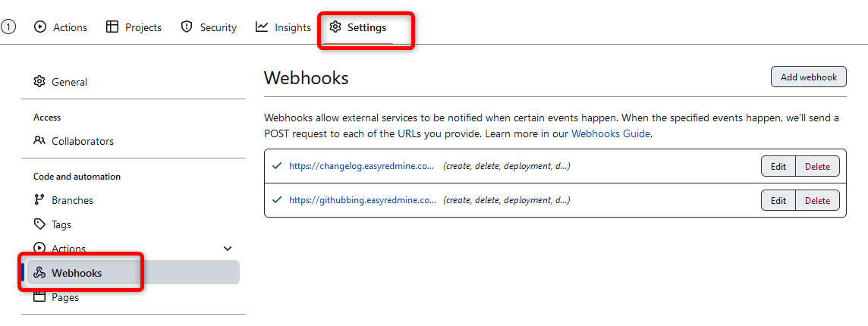This screenshot has width=868, height=326.
Task: Open the Insights tab
Action: click(x=283, y=27)
